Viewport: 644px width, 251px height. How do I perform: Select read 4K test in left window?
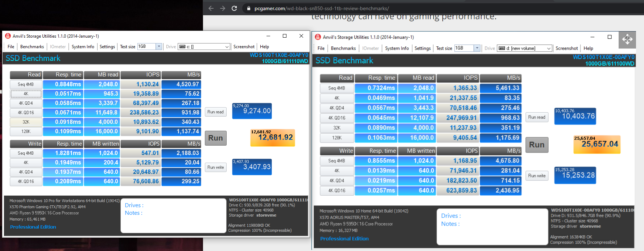click(26, 94)
